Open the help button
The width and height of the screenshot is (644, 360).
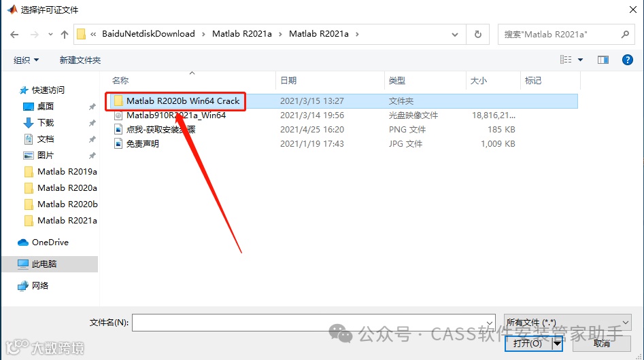pos(627,60)
